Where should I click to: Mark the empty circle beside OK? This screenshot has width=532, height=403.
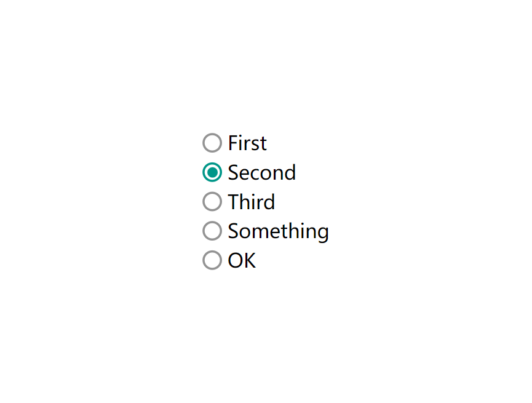(212, 260)
